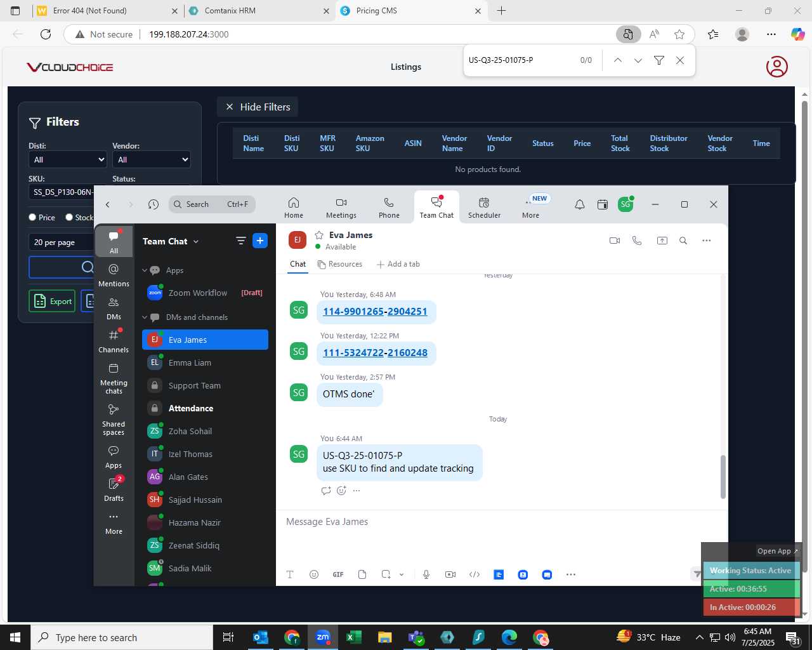
Task: Start a video call with Eva James
Action: 614,241
